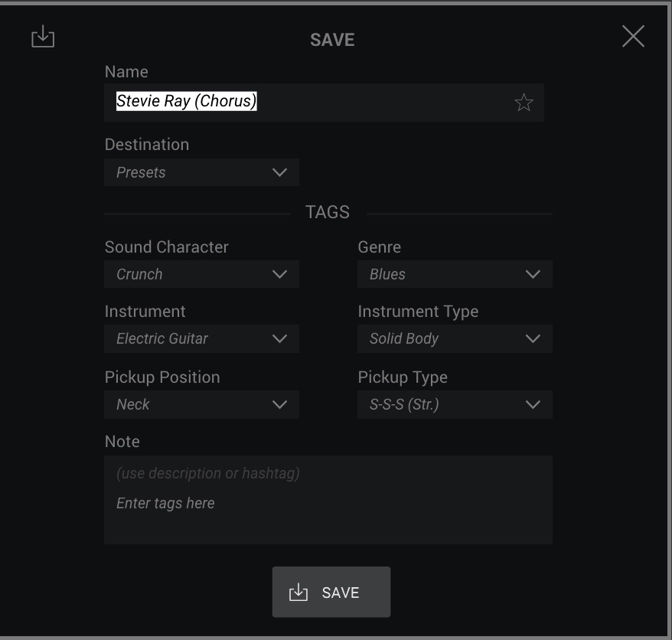The height and width of the screenshot is (640, 672).
Task: Open the Pickup Type dropdown showing S-S-S (Str.)
Action: point(455,404)
